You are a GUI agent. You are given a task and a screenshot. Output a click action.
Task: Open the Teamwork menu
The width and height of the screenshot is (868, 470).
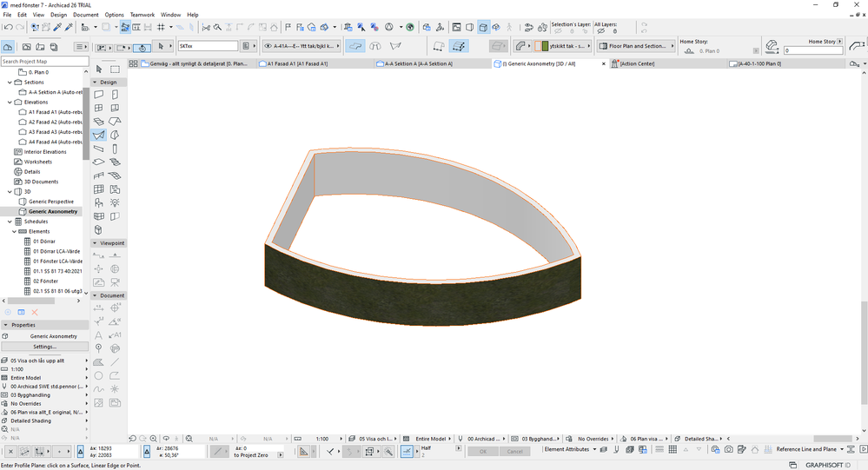[142, 15]
